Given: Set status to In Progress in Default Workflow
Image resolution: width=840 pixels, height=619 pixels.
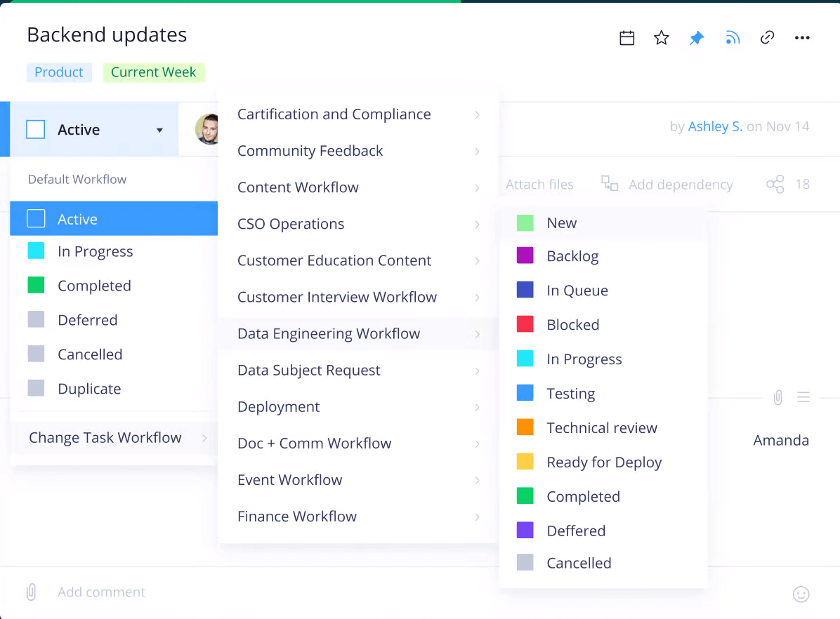Looking at the screenshot, I should pos(114,251).
